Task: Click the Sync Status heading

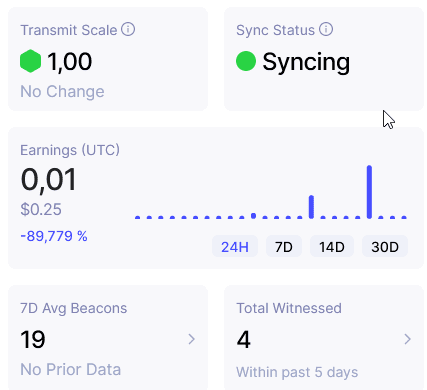Action: coord(275,30)
